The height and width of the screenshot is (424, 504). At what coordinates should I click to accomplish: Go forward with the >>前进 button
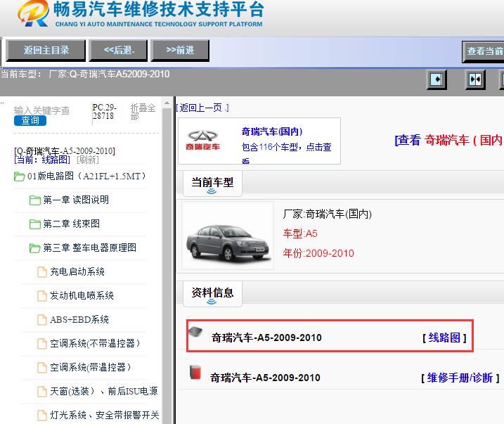pyautogui.click(x=180, y=51)
